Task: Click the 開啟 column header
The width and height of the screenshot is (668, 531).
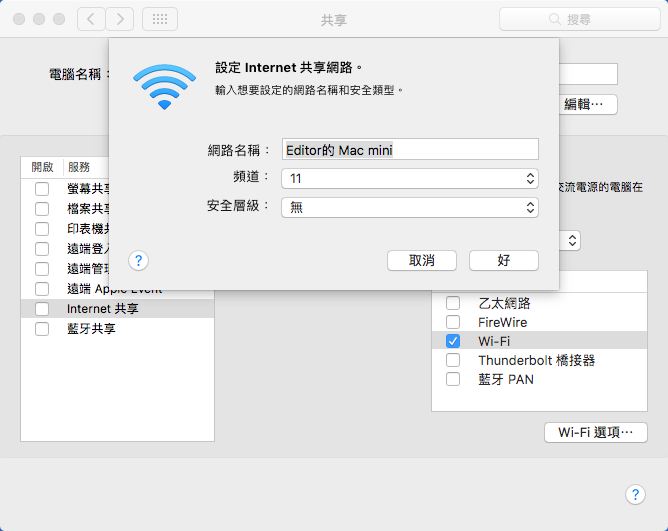Action: (x=42, y=167)
